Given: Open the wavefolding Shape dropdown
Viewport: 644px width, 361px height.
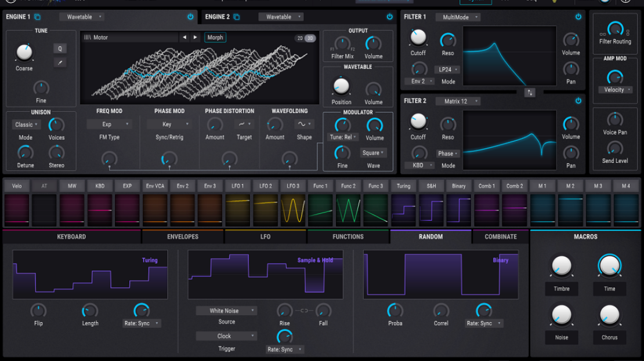Looking at the screenshot, I should tap(305, 124).
